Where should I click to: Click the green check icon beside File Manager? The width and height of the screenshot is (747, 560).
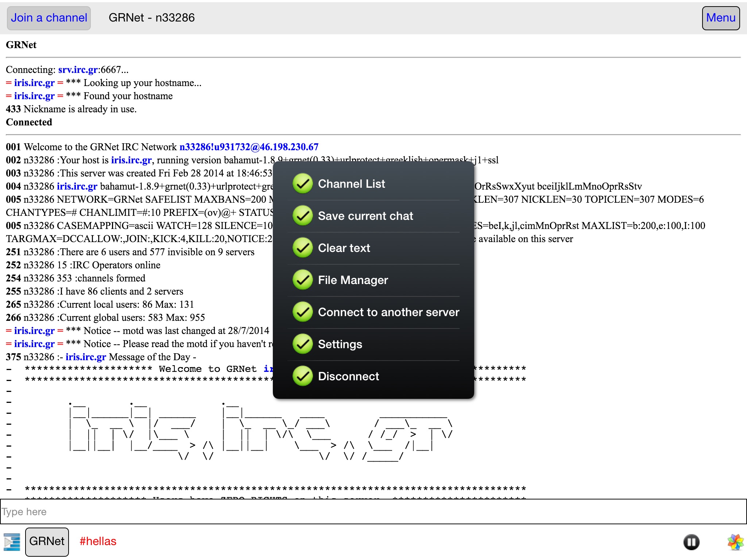(302, 280)
